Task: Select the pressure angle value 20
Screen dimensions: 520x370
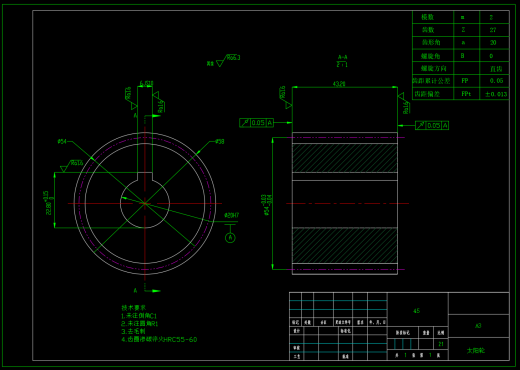Action: point(493,43)
